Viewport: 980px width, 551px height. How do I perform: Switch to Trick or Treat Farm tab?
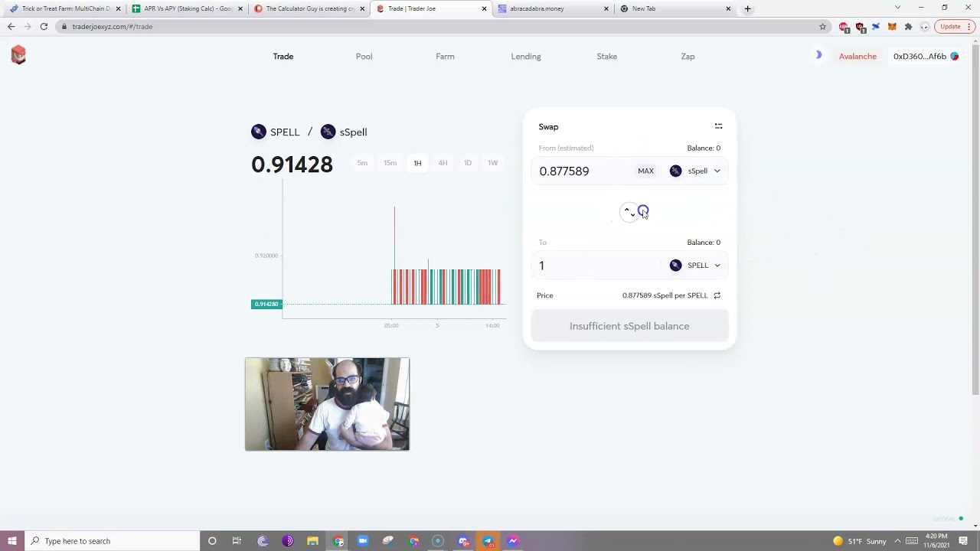tap(64, 8)
